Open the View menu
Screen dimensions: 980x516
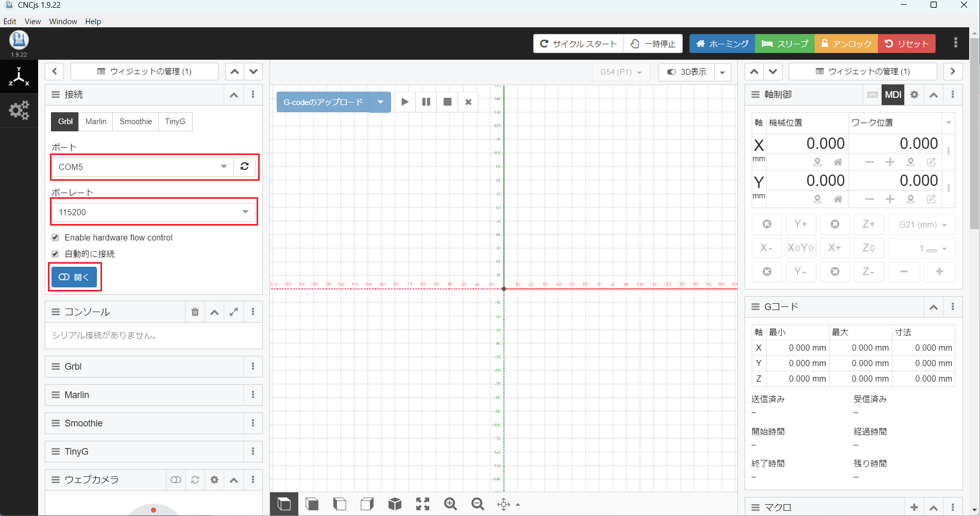32,21
